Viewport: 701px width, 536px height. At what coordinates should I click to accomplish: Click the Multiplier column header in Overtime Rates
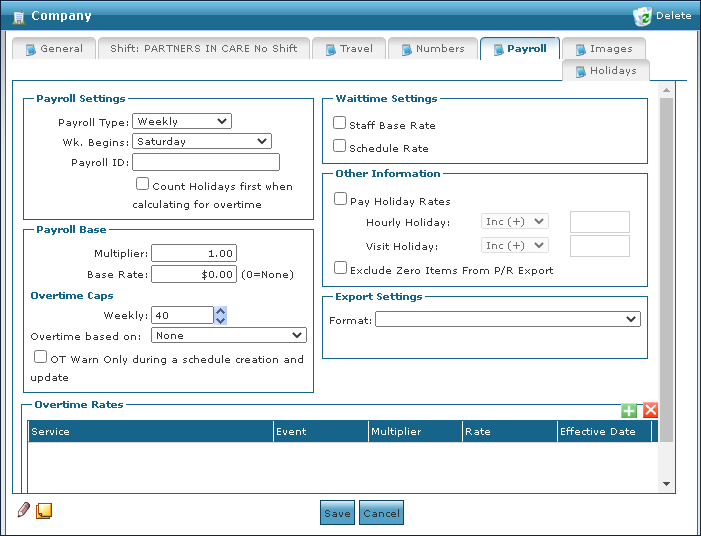[x=415, y=431]
